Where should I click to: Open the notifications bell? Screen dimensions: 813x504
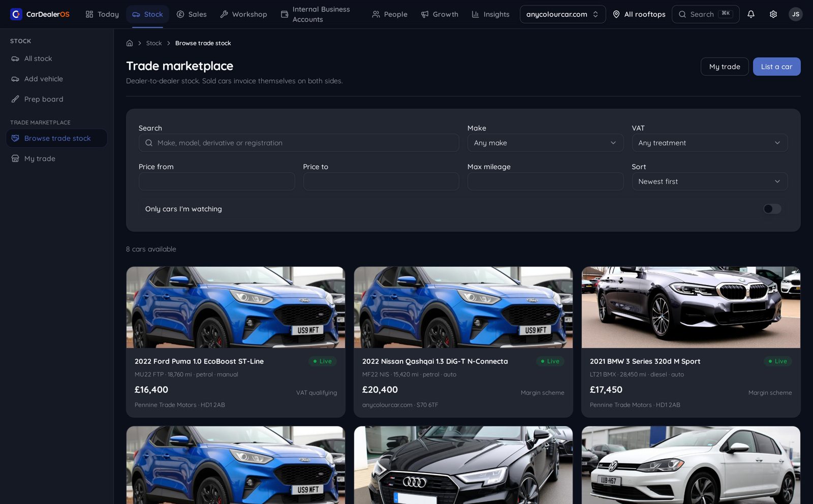click(751, 14)
